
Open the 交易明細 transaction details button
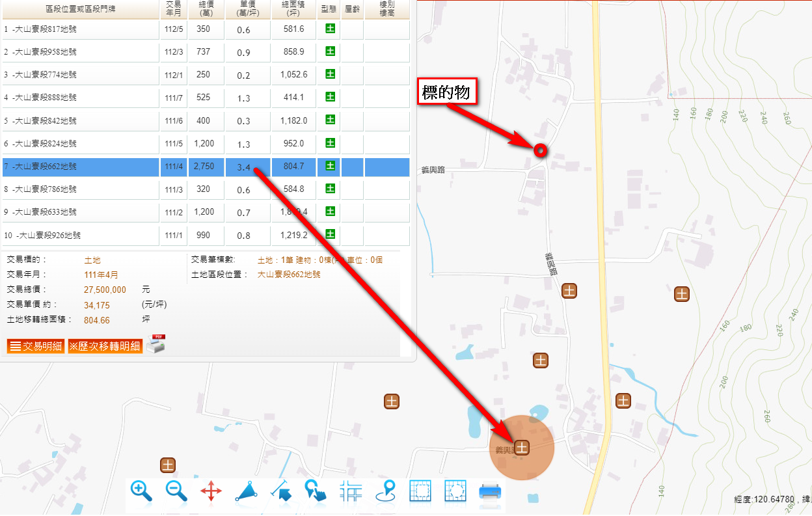click(x=36, y=346)
